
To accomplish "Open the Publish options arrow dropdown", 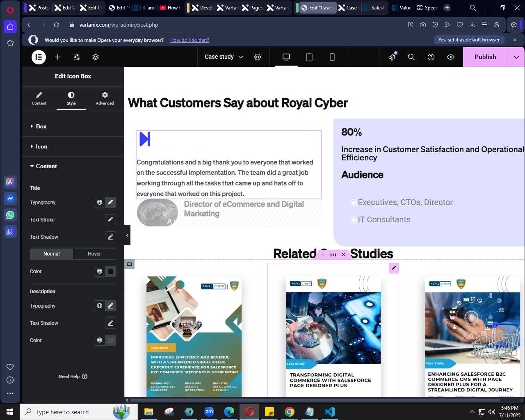I will pos(516,57).
